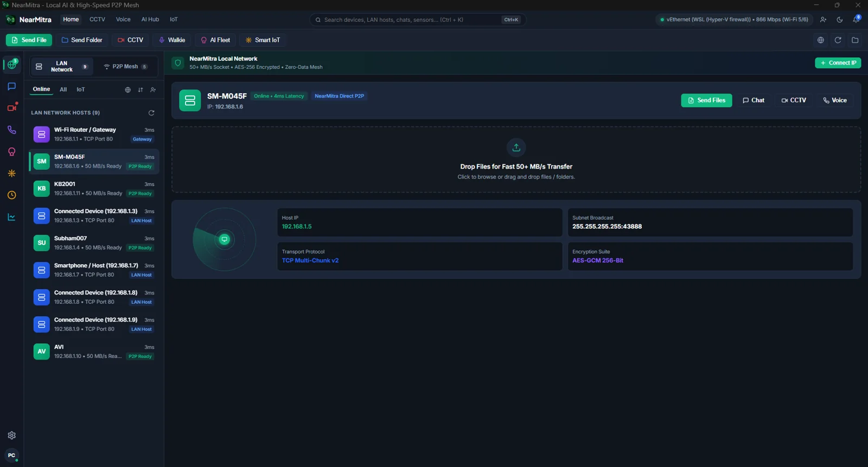Click the add user icon in top bar
The width and height of the screenshot is (868, 467).
(823, 20)
